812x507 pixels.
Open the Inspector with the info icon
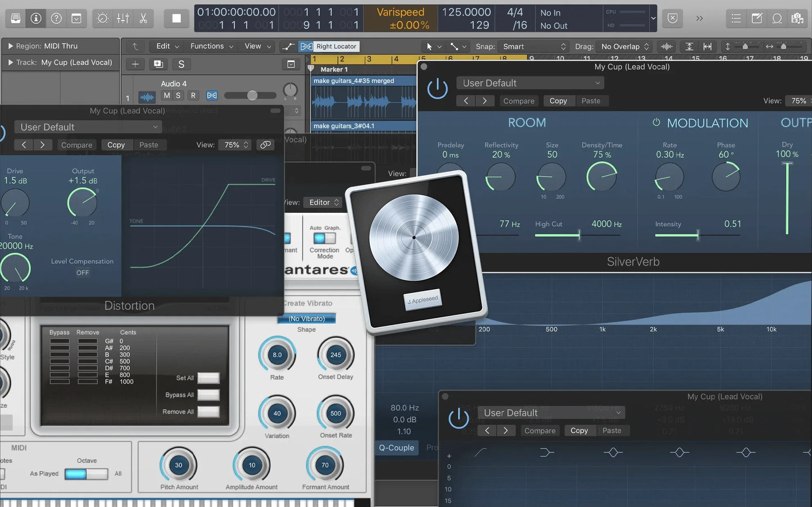pyautogui.click(x=35, y=18)
